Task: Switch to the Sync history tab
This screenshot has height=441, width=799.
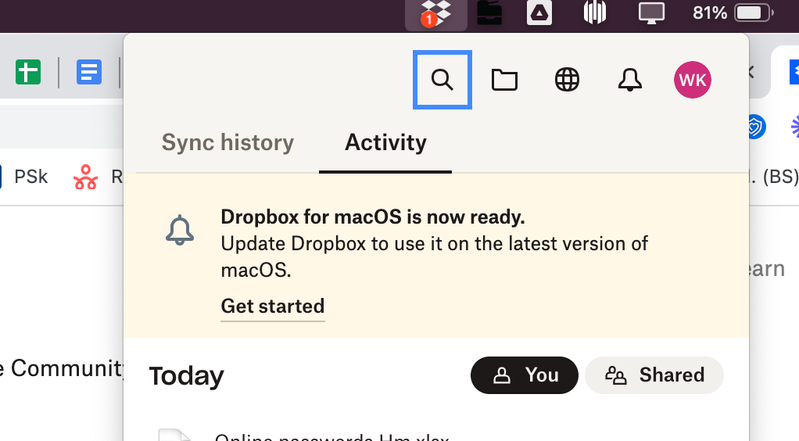Action: tap(228, 142)
